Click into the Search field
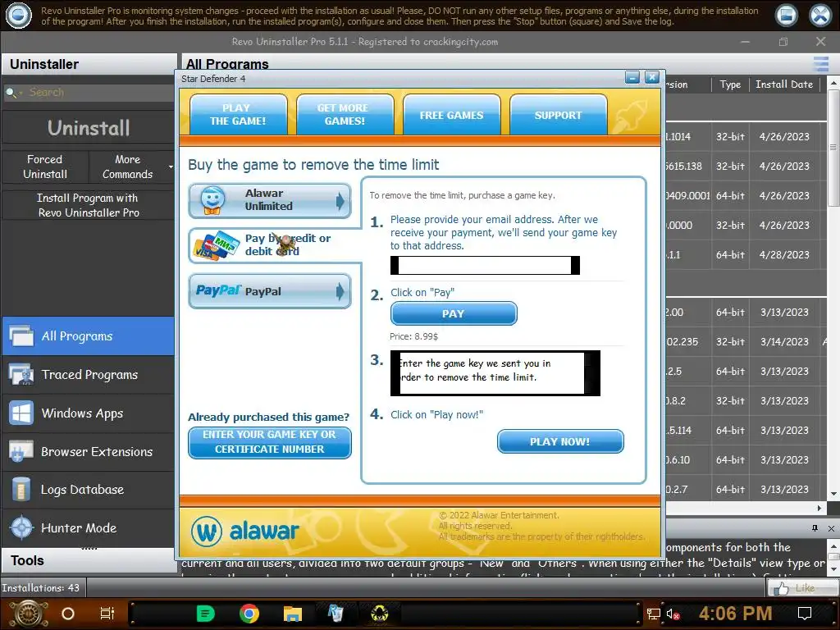Image resolution: width=840 pixels, height=630 pixels. tap(97, 93)
